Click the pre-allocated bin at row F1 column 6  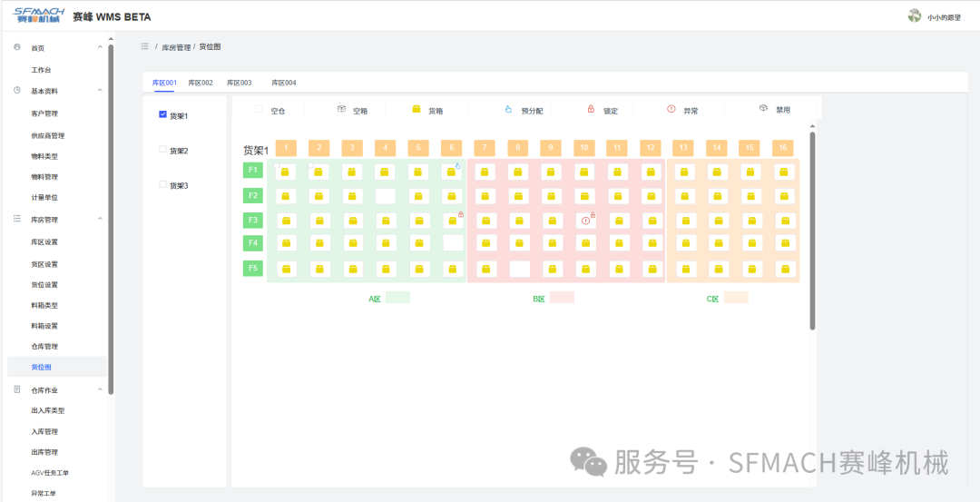(452, 172)
